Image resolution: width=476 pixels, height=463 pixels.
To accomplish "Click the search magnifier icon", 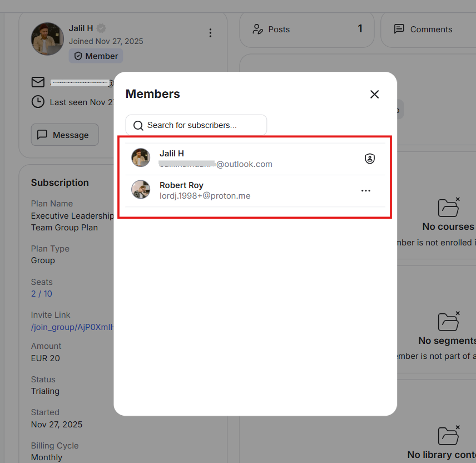I will 138,125.
